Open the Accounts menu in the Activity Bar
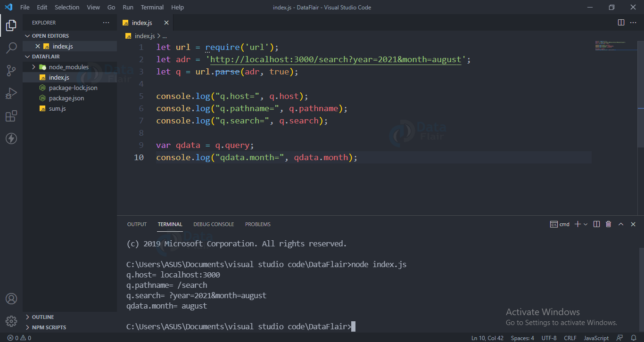The height and width of the screenshot is (342, 644). click(x=11, y=298)
